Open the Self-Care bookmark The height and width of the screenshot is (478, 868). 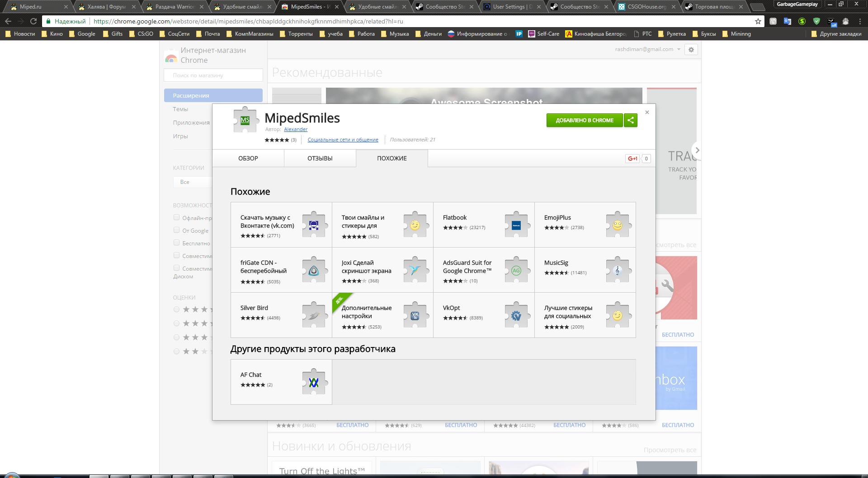pyautogui.click(x=543, y=34)
